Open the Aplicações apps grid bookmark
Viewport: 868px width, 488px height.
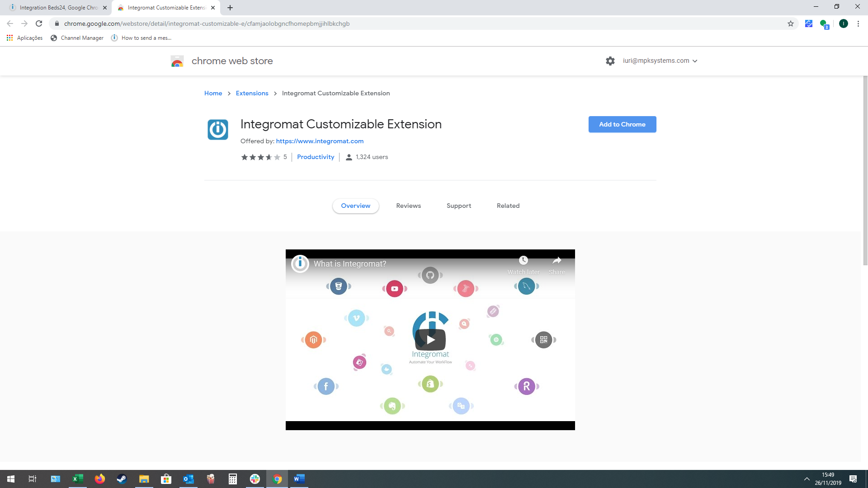(25, 38)
